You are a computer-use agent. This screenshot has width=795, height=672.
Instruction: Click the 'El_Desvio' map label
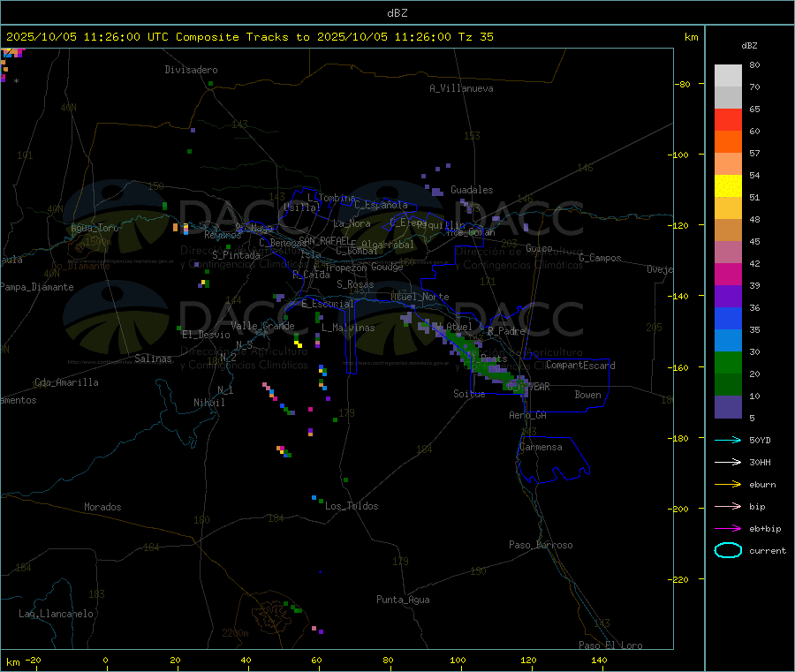(206, 335)
